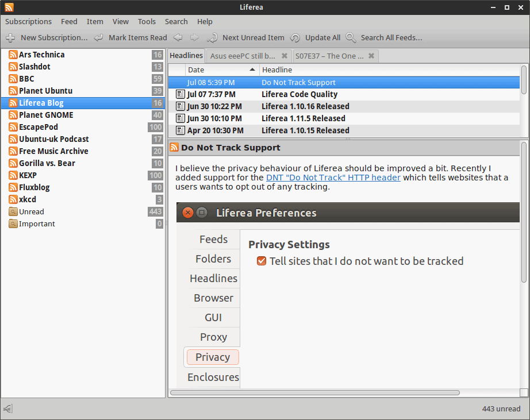Click Next Unread Item button label
The height and width of the screenshot is (420, 530).
point(253,38)
